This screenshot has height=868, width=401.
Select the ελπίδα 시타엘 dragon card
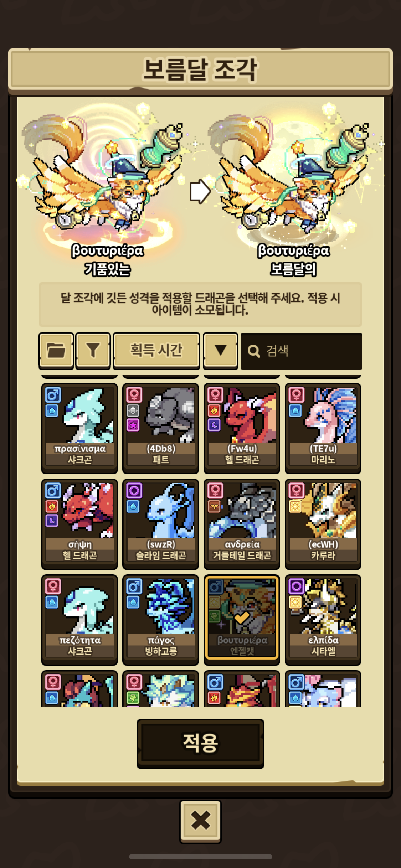coord(323,620)
